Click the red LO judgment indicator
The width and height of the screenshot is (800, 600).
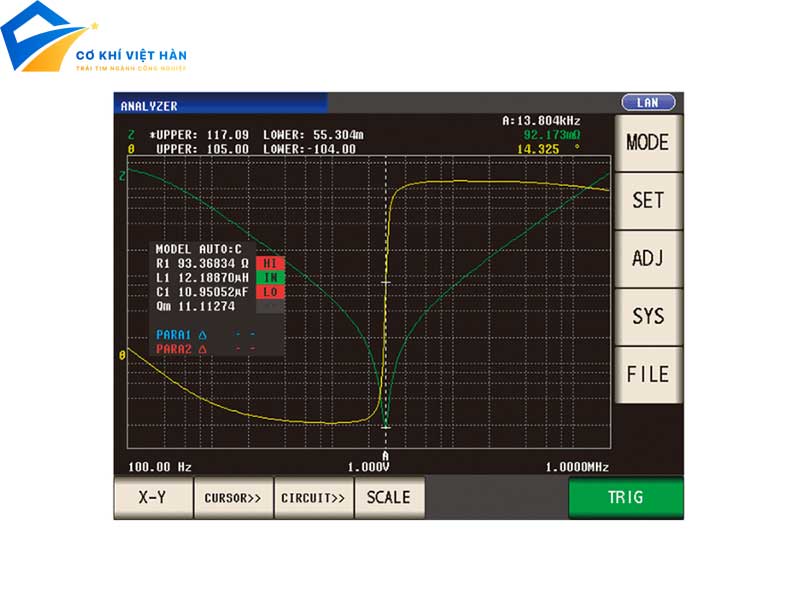270,291
